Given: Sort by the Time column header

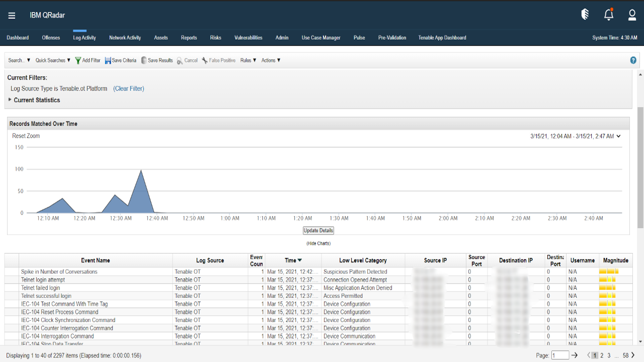Looking at the screenshot, I should 293,260.
